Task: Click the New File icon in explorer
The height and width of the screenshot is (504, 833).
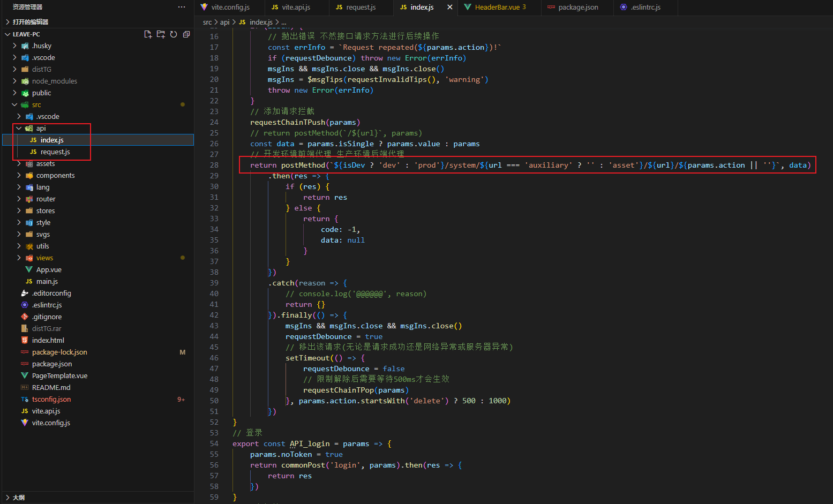Action: (x=148, y=34)
